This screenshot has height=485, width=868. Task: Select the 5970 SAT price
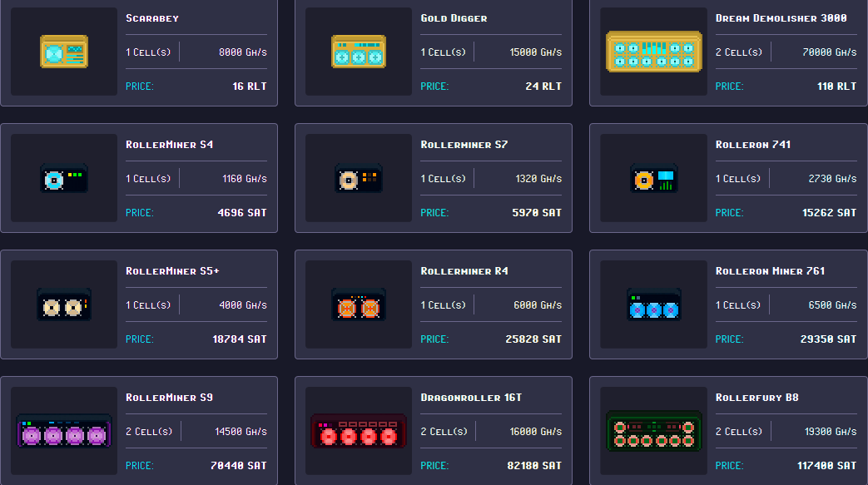[537, 213]
